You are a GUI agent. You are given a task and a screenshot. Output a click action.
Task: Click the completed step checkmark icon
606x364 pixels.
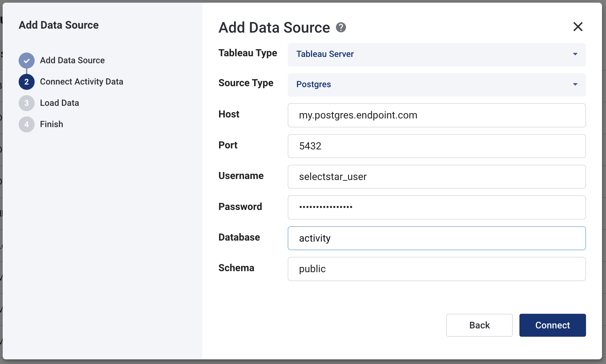(x=27, y=61)
